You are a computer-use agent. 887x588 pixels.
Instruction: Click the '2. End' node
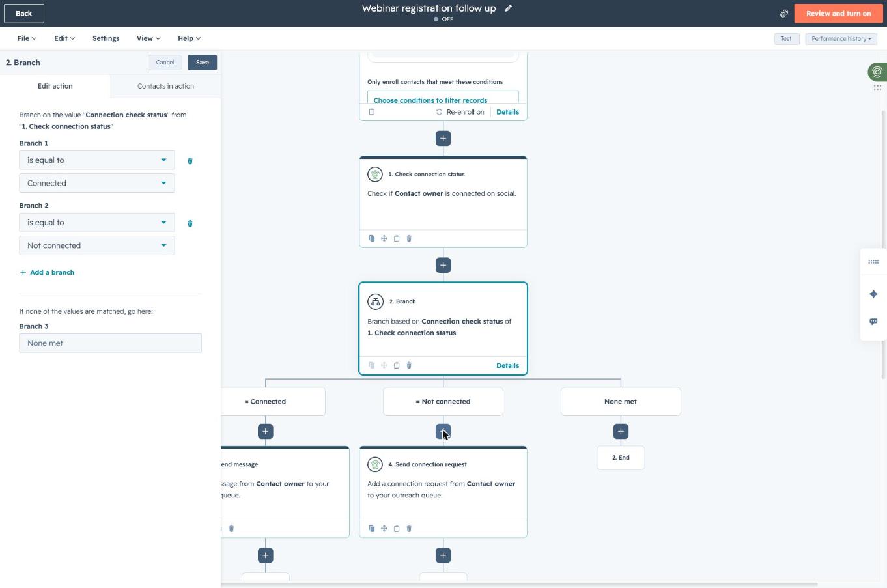coord(621,458)
